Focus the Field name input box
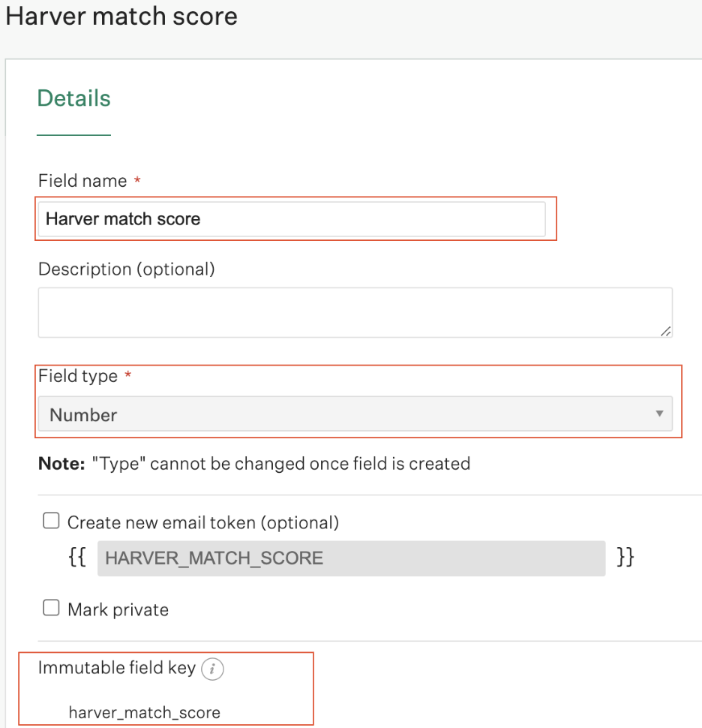Image resolution: width=702 pixels, height=728 pixels. click(x=292, y=218)
